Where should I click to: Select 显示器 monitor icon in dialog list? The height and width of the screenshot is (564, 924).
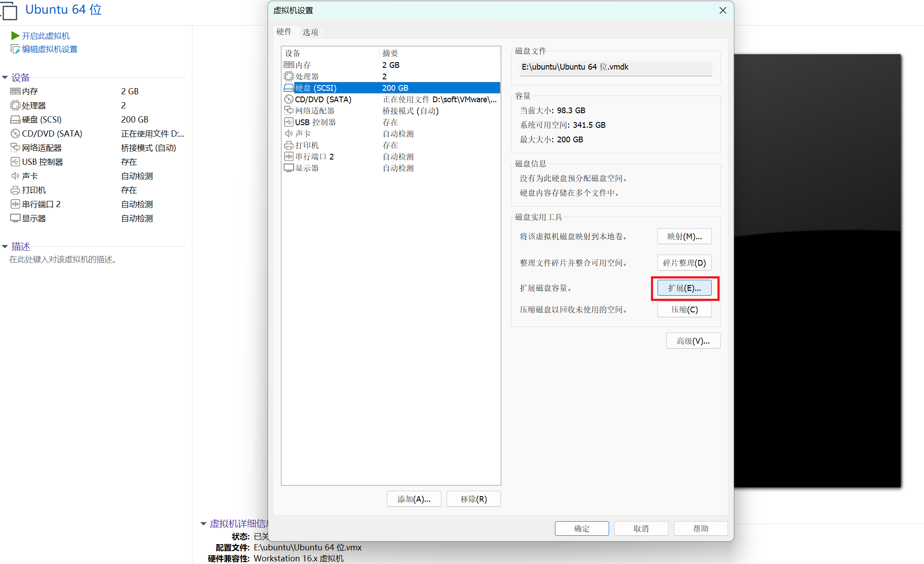point(289,168)
